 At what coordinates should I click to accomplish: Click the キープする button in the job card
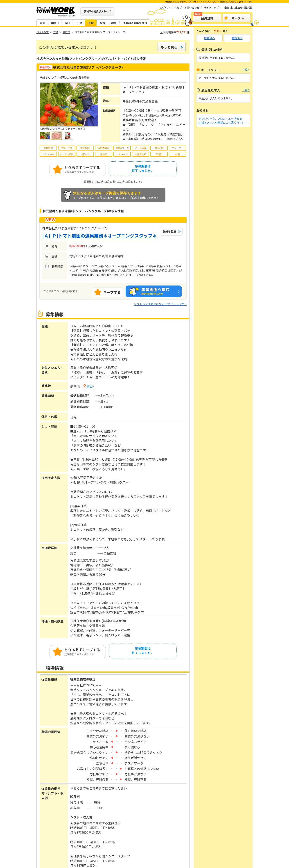click(108, 292)
